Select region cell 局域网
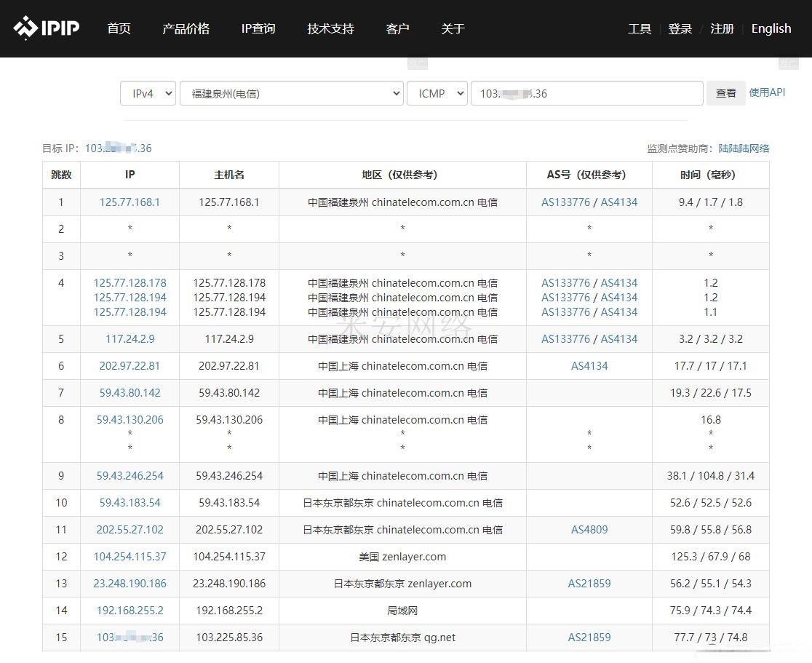Image resolution: width=812 pixels, height=663 pixels. [402, 610]
